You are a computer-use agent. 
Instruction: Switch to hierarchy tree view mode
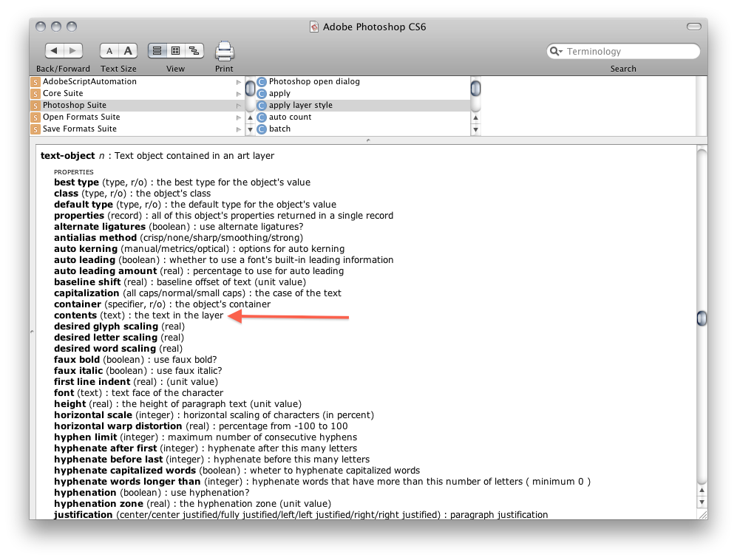pyautogui.click(x=194, y=51)
